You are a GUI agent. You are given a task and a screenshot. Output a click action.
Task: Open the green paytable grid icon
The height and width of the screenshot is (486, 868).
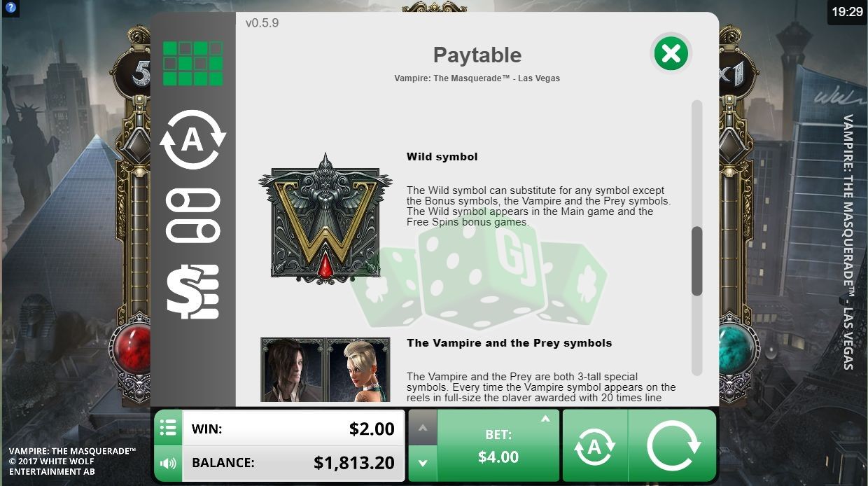pos(192,64)
